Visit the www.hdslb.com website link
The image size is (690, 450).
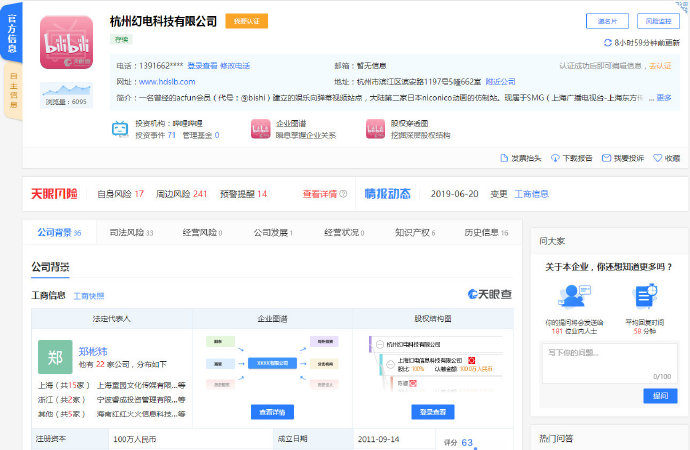tap(167, 82)
